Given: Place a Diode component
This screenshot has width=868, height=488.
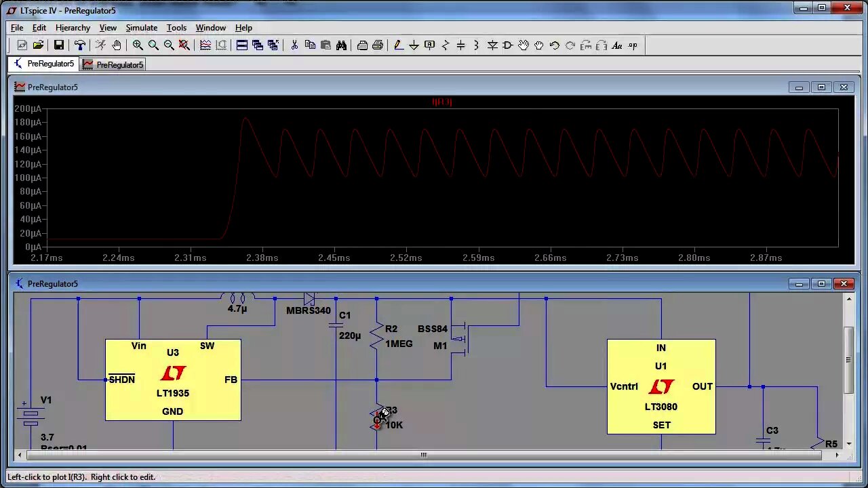Looking at the screenshot, I should tap(492, 45).
